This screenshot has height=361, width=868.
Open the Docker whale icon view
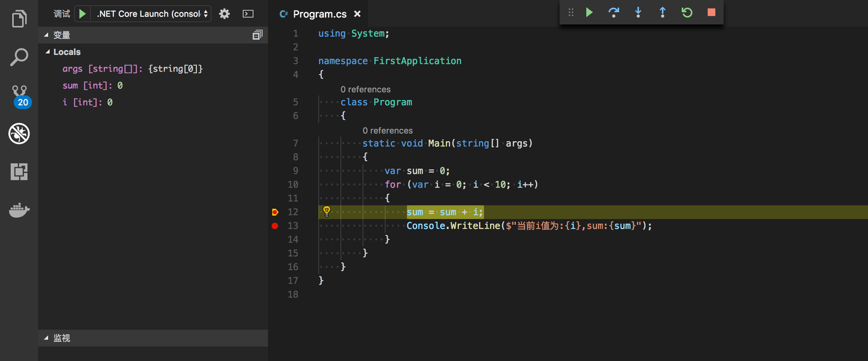click(x=19, y=210)
